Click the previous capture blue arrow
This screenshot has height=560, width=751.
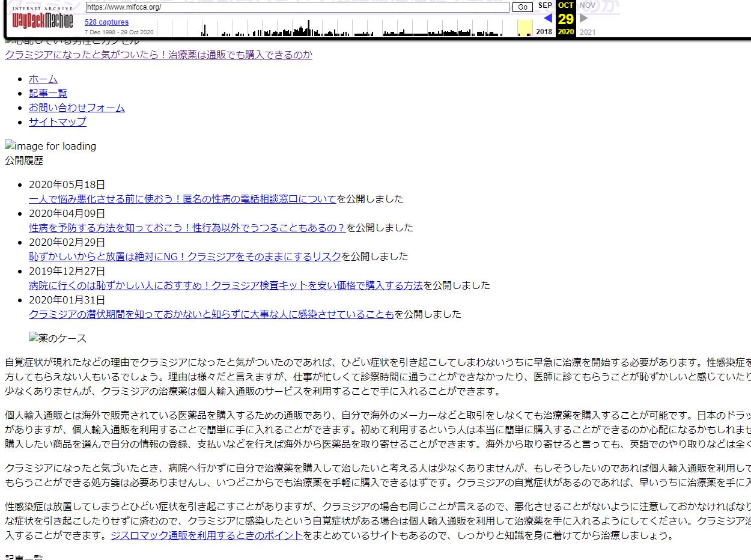pos(547,19)
